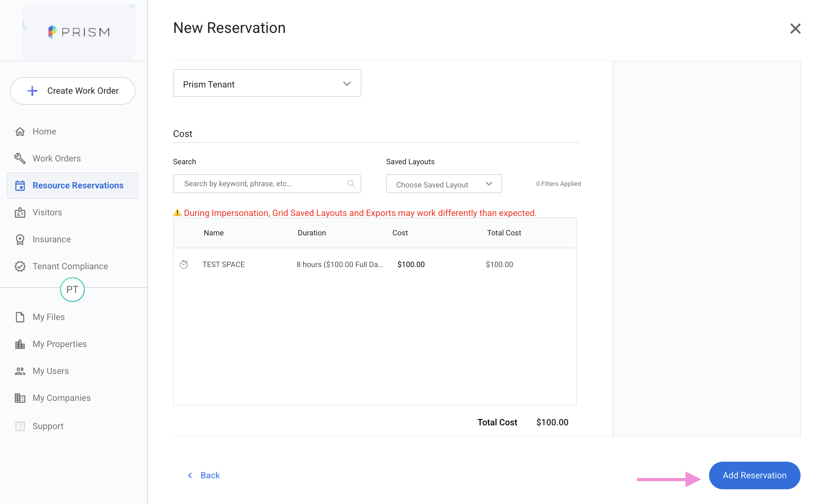Click the Visitors badge icon
The image size is (820, 504).
coord(20,213)
